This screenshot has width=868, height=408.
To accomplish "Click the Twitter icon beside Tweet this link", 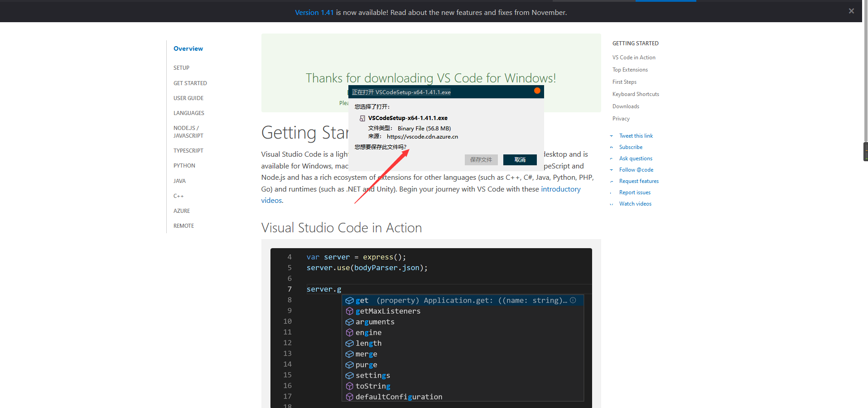I will (611, 136).
